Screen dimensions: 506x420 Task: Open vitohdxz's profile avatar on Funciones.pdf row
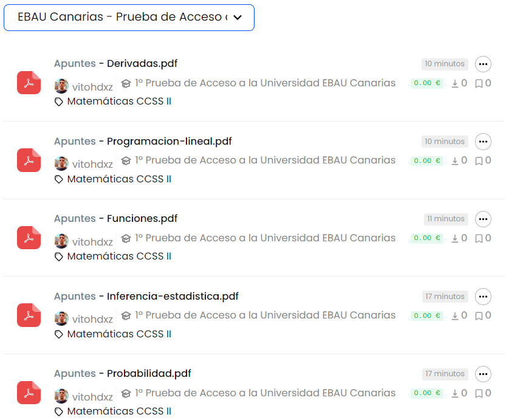tap(61, 240)
